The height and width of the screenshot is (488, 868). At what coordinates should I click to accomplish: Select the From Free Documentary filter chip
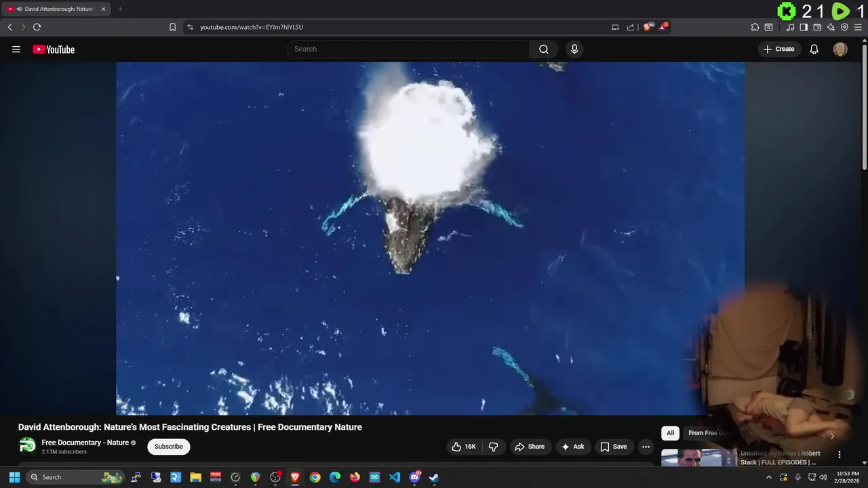[709, 433]
